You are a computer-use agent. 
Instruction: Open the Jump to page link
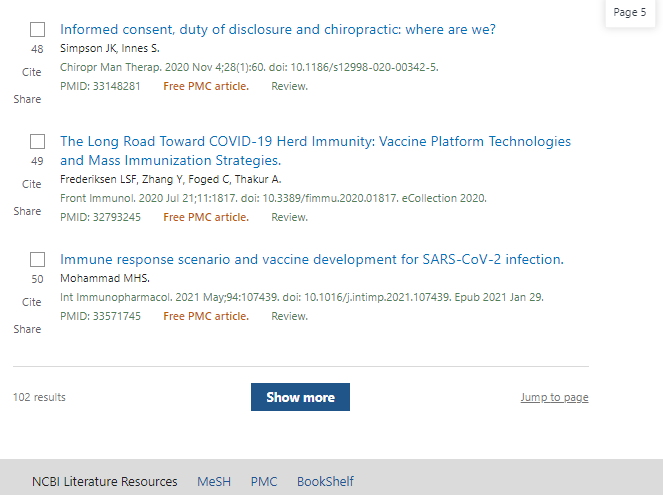[x=554, y=397]
